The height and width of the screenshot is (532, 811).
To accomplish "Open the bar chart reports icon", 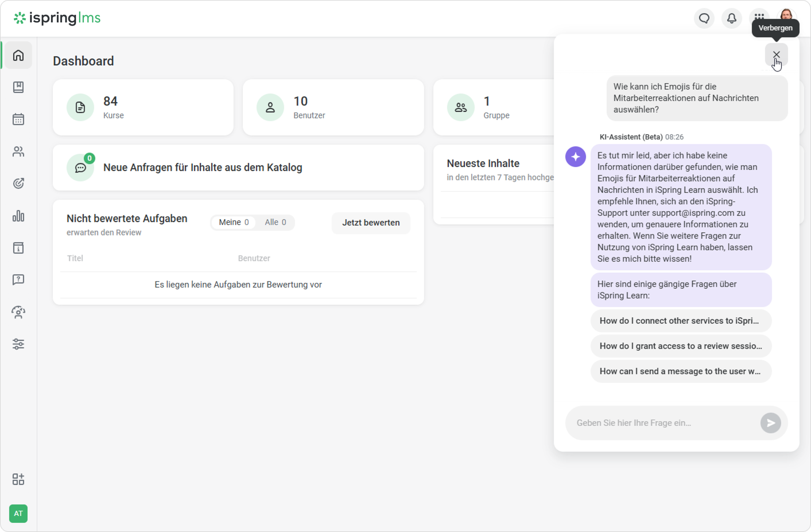I will (x=18, y=216).
